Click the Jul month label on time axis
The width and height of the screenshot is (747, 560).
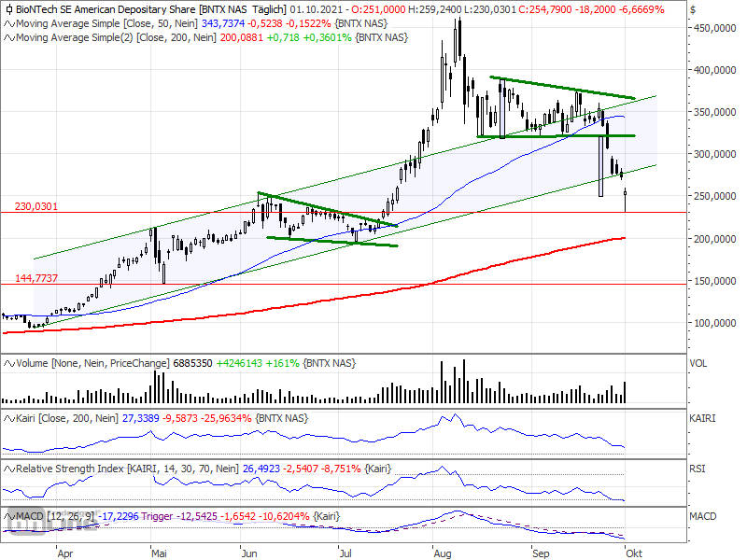(345, 553)
